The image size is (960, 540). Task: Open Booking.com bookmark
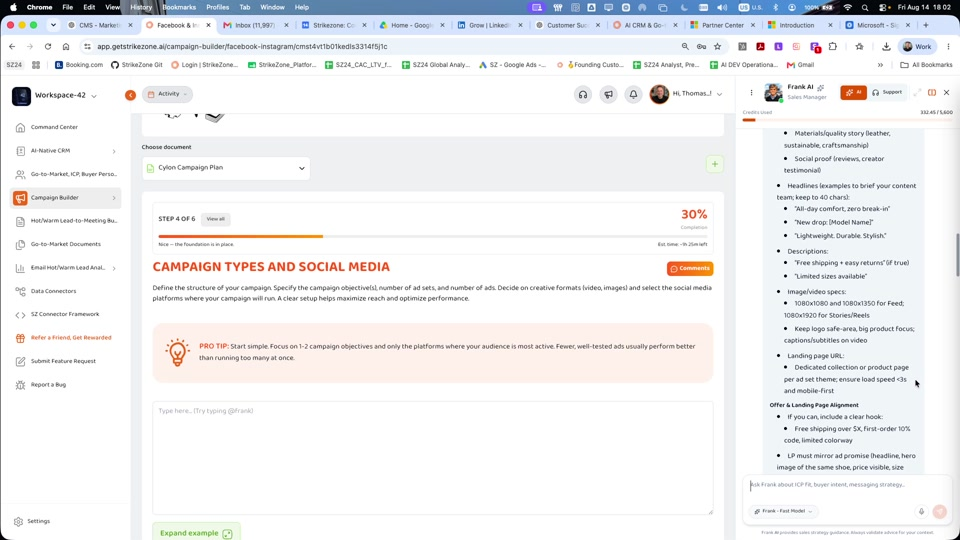(x=79, y=65)
